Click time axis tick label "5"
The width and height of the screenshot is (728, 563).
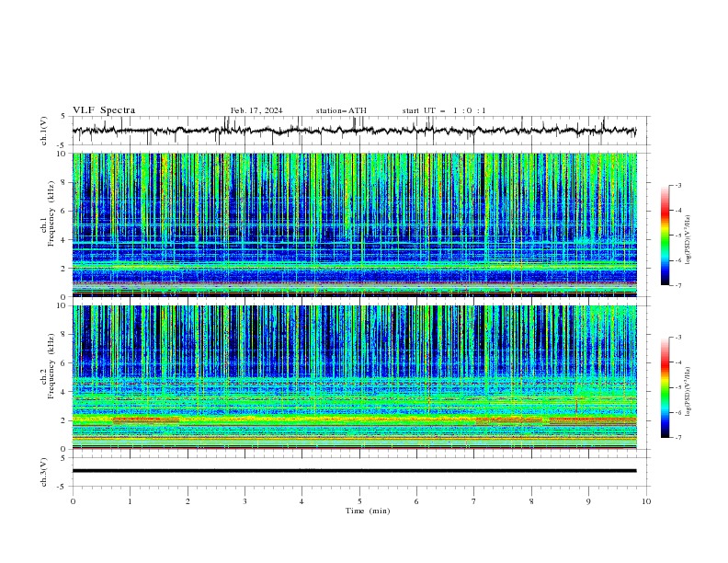[x=359, y=501]
